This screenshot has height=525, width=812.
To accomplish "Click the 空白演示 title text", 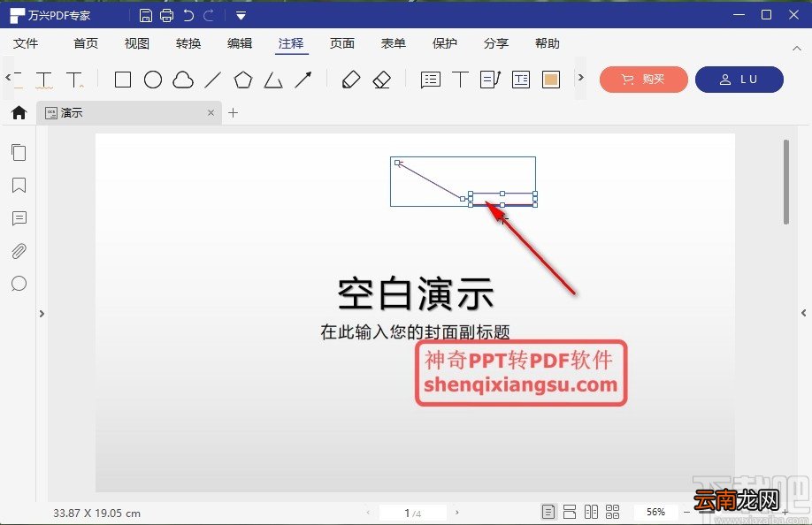I will (416, 293).
